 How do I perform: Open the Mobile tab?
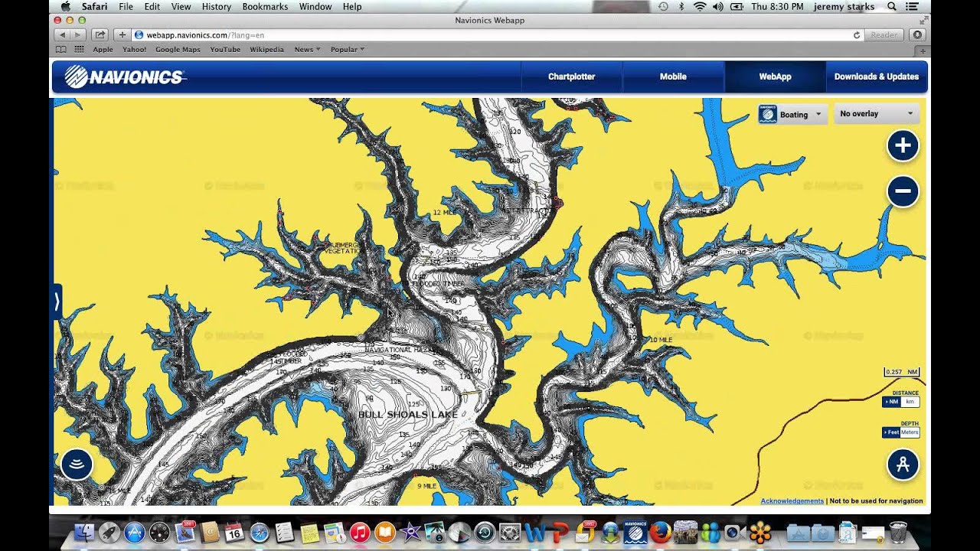(673, 77)
